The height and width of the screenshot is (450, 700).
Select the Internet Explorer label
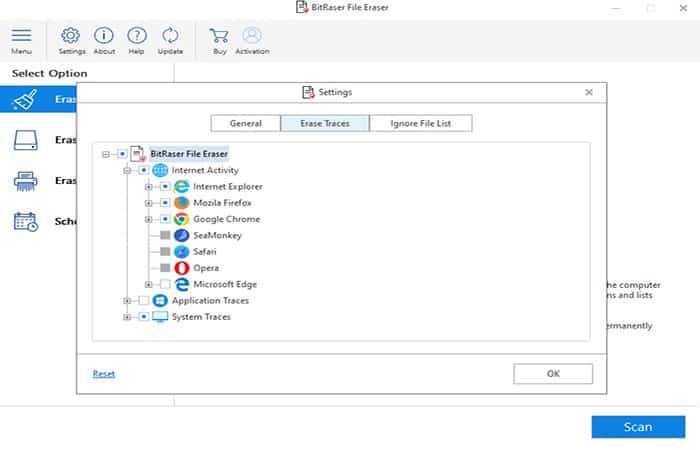(228, 187)
